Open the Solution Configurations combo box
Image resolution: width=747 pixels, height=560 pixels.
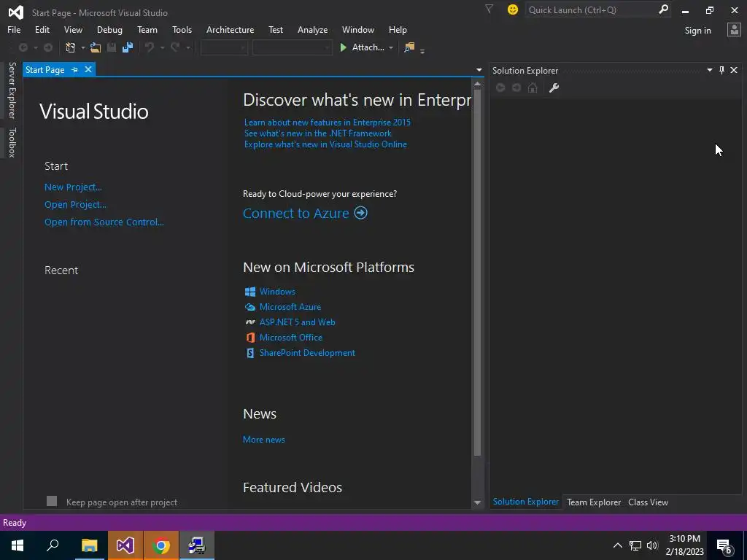tap(224, 47)
